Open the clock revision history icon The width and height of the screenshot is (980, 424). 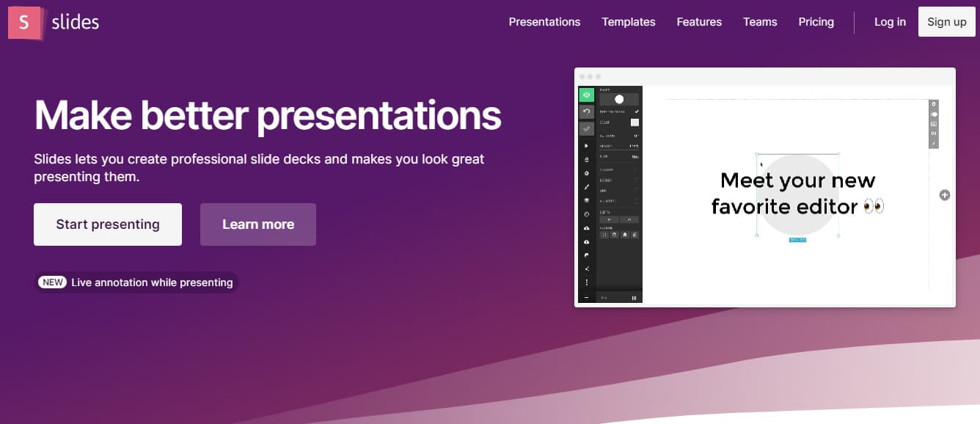point(587,214)
